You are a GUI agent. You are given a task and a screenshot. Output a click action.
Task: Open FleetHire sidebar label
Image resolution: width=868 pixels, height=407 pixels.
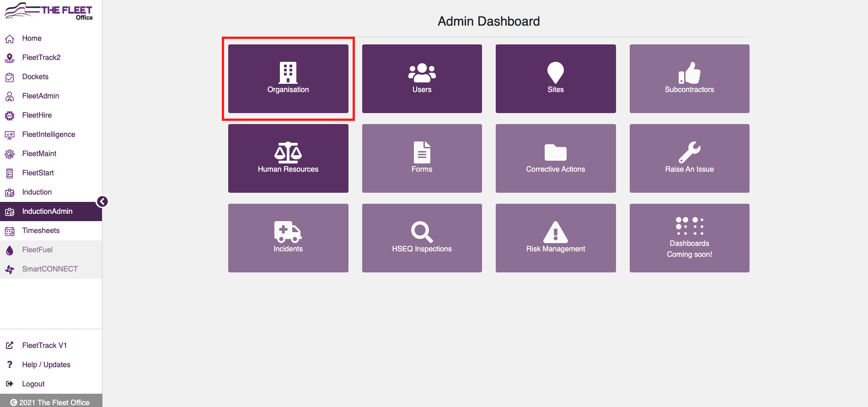point(37,115)
